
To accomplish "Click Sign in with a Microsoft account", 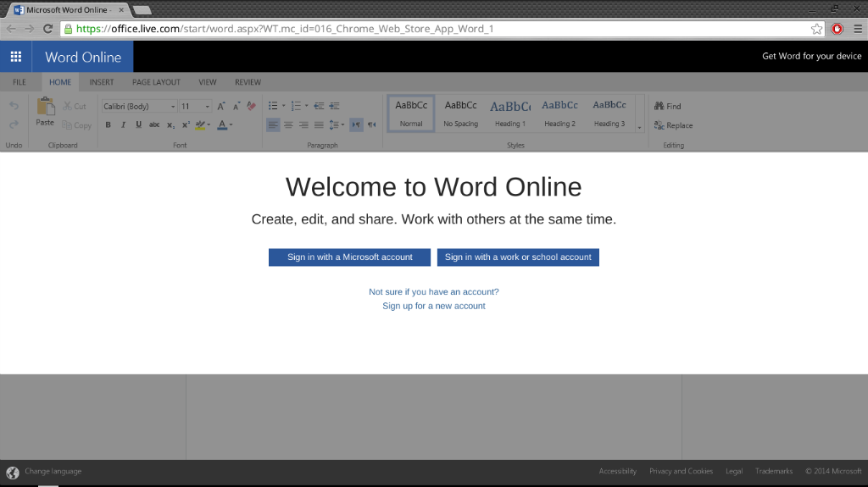I will (349, 257).
